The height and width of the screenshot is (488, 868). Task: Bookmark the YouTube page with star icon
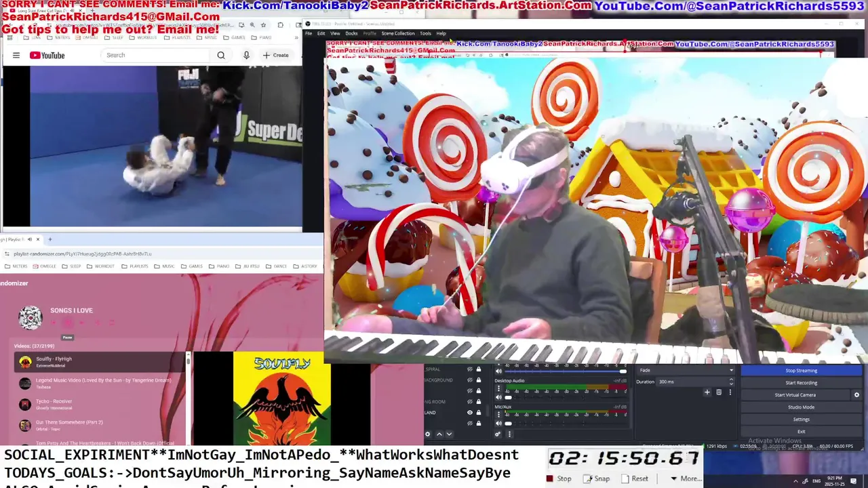pos(263,25)
